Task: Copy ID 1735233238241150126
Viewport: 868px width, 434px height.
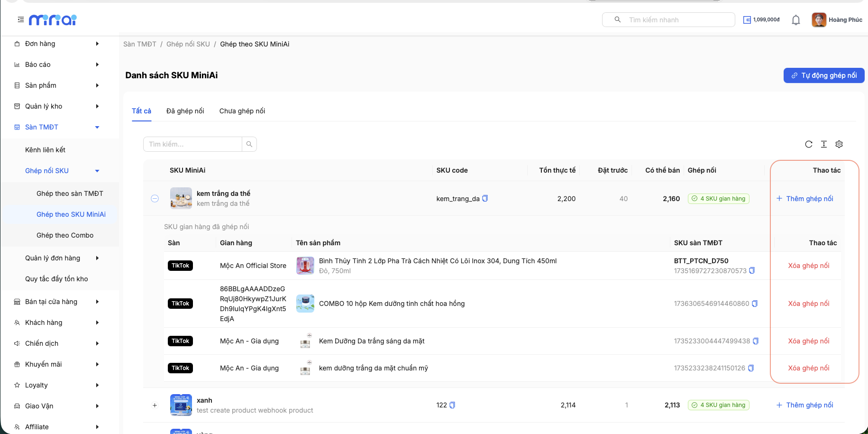Action: (x=751, y=368)
